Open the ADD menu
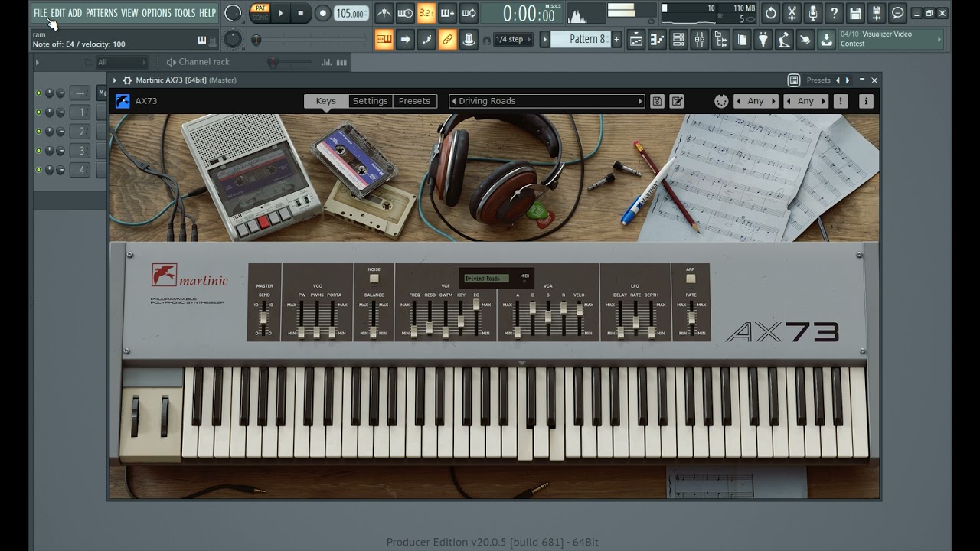Image resolution: width=980 pixels, height=551 pixels. pos(75,13)
